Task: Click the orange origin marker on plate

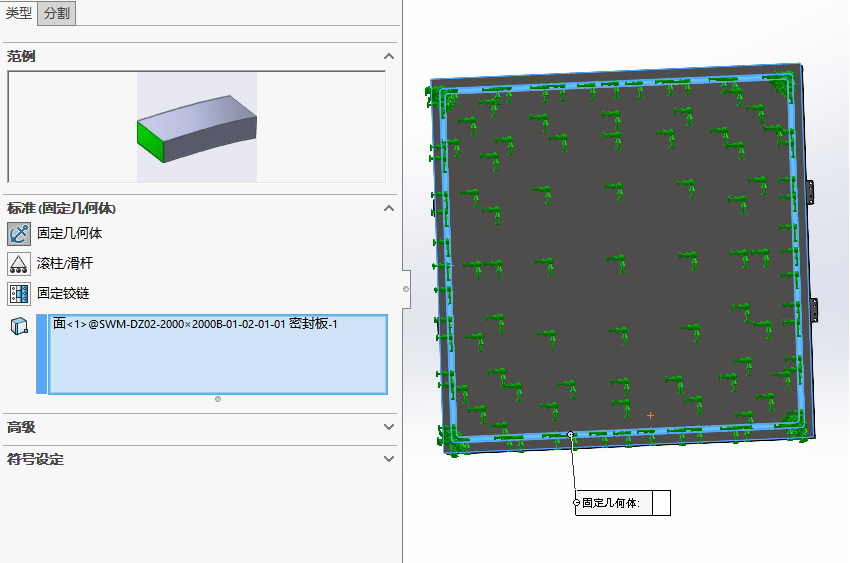Action: (x=650, y=414)
